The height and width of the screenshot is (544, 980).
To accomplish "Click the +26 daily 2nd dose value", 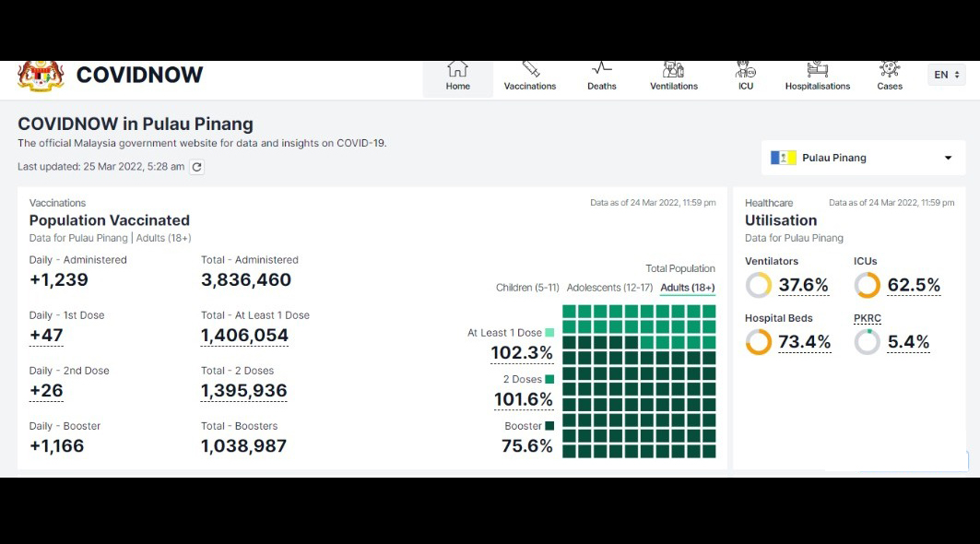I will coord(46,391).
